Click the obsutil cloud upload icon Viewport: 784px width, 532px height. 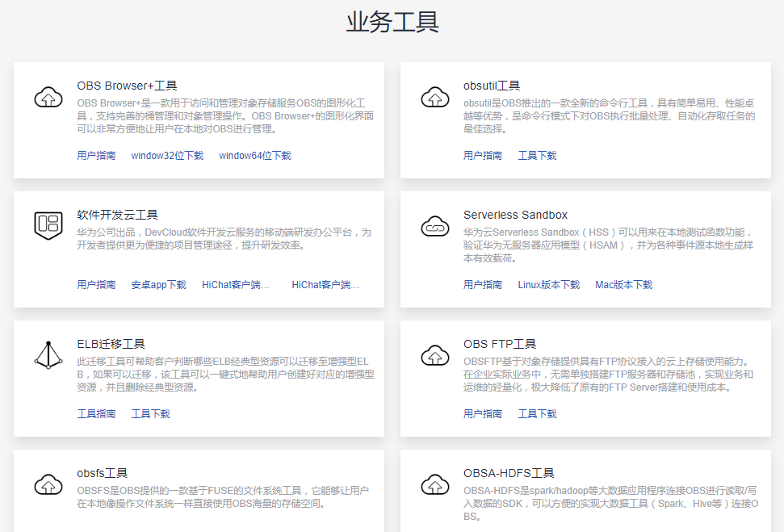[435, 97]
